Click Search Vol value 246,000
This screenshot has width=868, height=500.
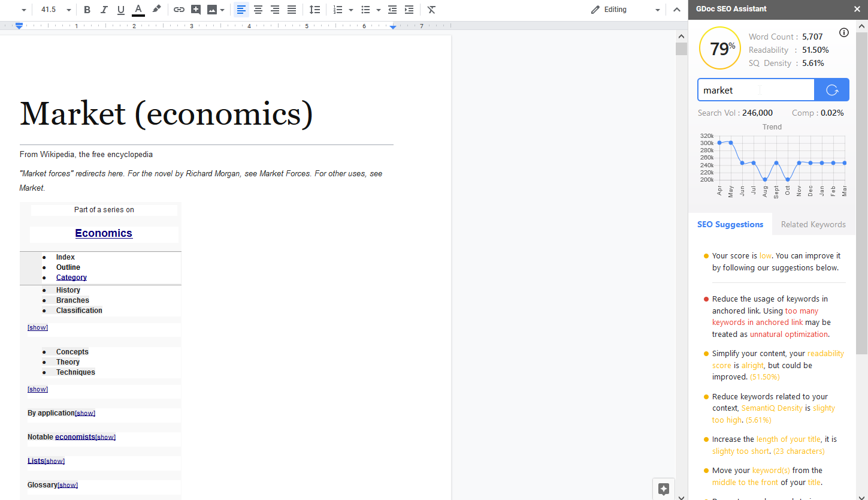click(757, 113)
